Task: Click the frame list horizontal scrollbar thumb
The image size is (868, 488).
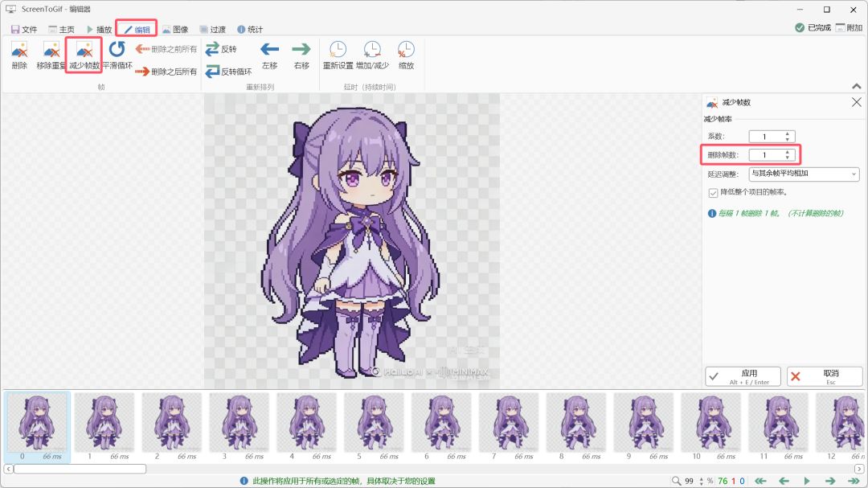Action: pos(80,469)
